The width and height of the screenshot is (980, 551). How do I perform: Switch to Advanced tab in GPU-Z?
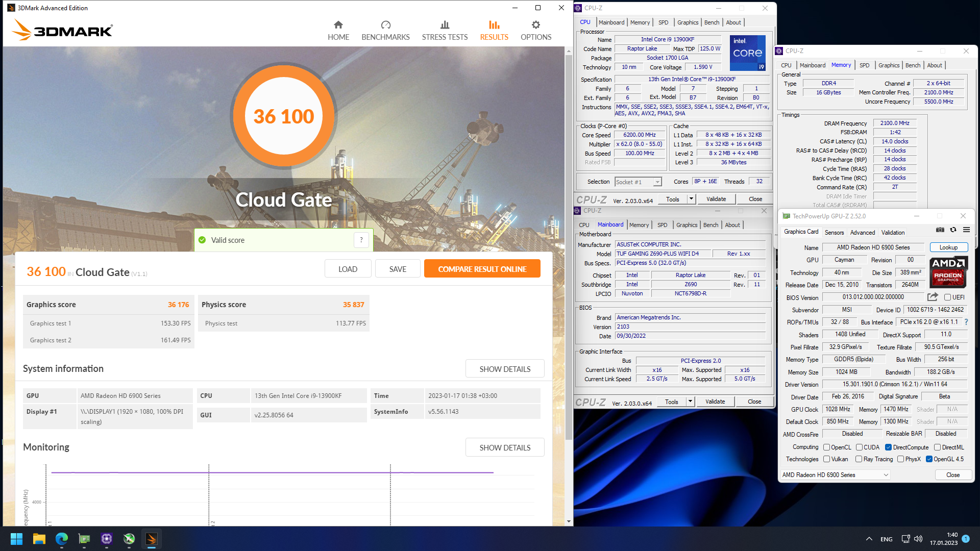point(862,233)
